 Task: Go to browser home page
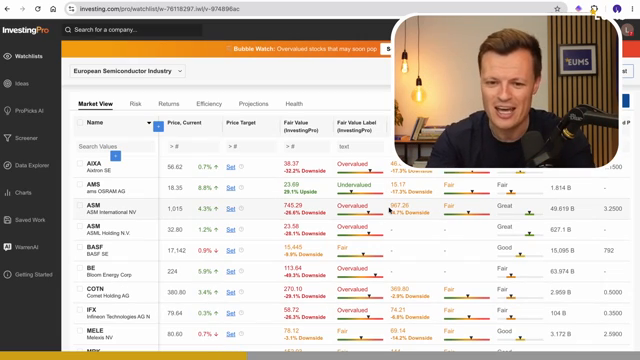53,9
